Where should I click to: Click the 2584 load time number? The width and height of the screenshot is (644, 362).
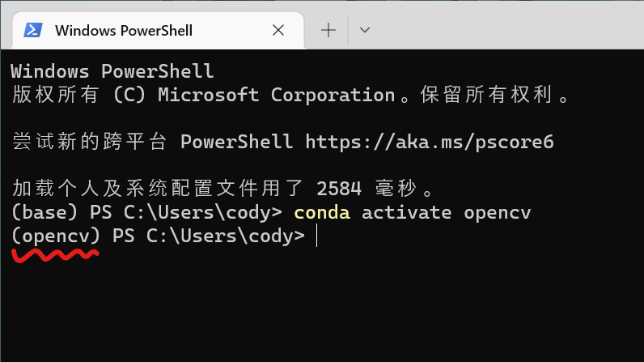[339, 189]
